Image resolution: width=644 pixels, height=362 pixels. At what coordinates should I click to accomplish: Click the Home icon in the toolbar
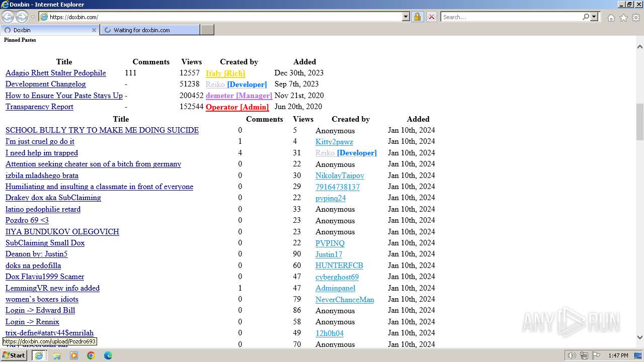611,18
